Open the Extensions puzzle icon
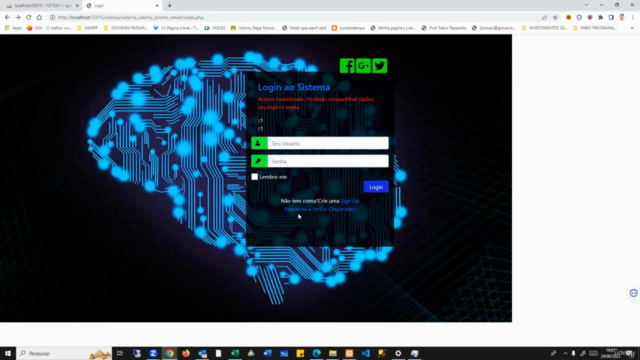Image resolution: width=640 pixels, height=360 pixels. [x=600, y=18]
